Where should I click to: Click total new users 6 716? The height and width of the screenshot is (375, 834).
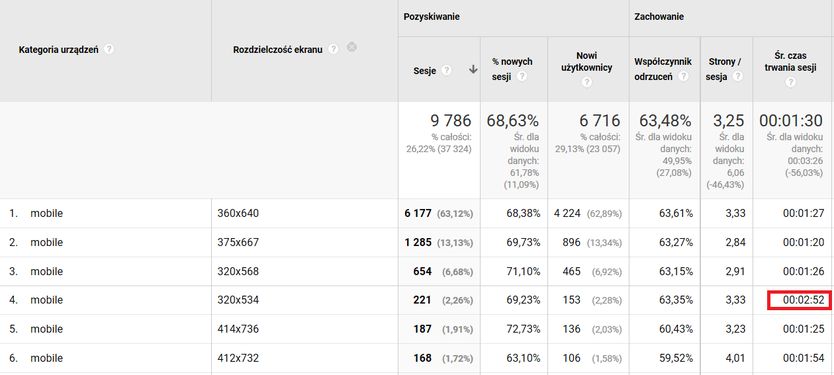[600, 121]
